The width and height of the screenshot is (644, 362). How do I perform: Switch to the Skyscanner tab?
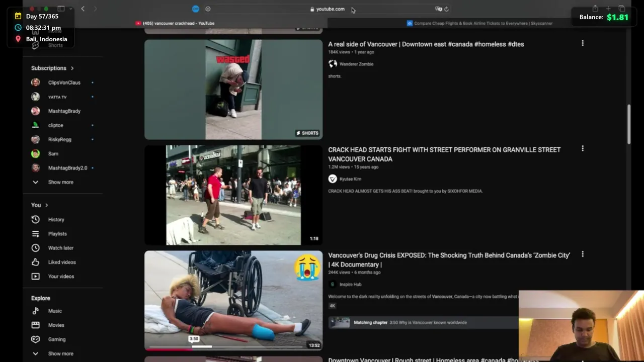point(479,23)
